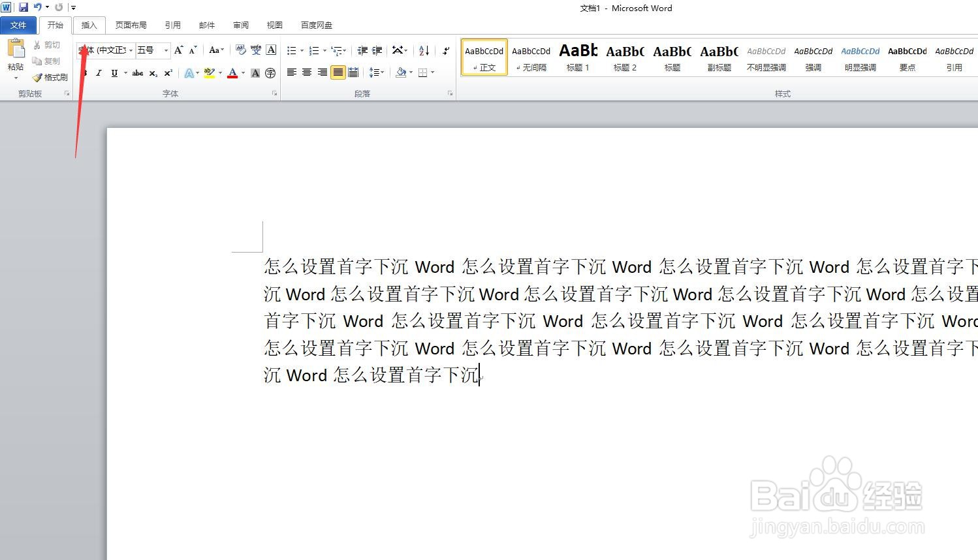978x560 pixels.
Task: Click the Format Painter brush icon
Action: coord(37,77)
